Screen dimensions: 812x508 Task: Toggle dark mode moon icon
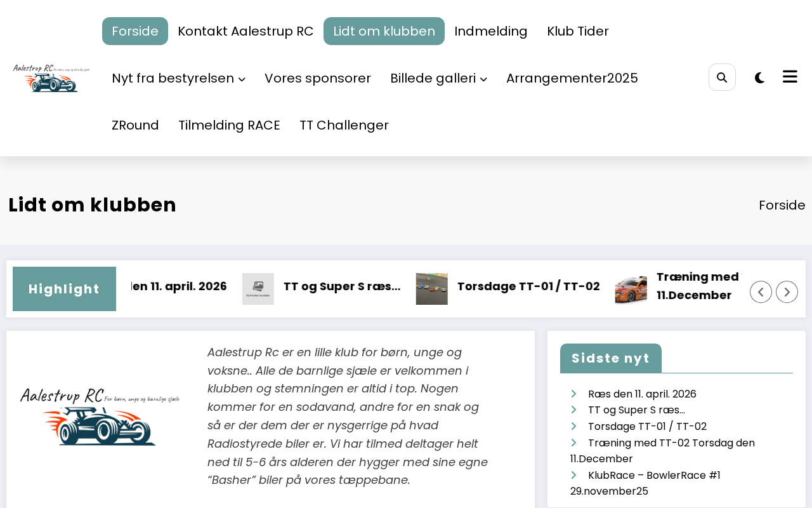click(759, 78)
